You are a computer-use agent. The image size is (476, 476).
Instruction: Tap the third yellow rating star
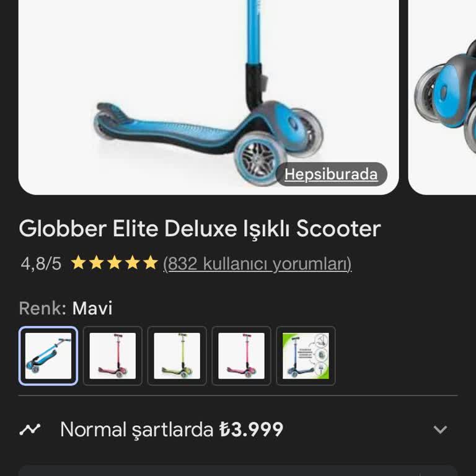(115, 263)
